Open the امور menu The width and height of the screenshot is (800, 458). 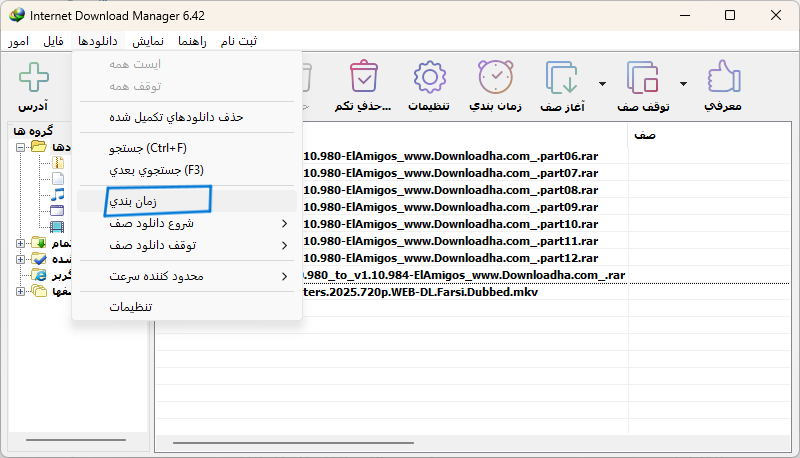(x=18, y=41)
